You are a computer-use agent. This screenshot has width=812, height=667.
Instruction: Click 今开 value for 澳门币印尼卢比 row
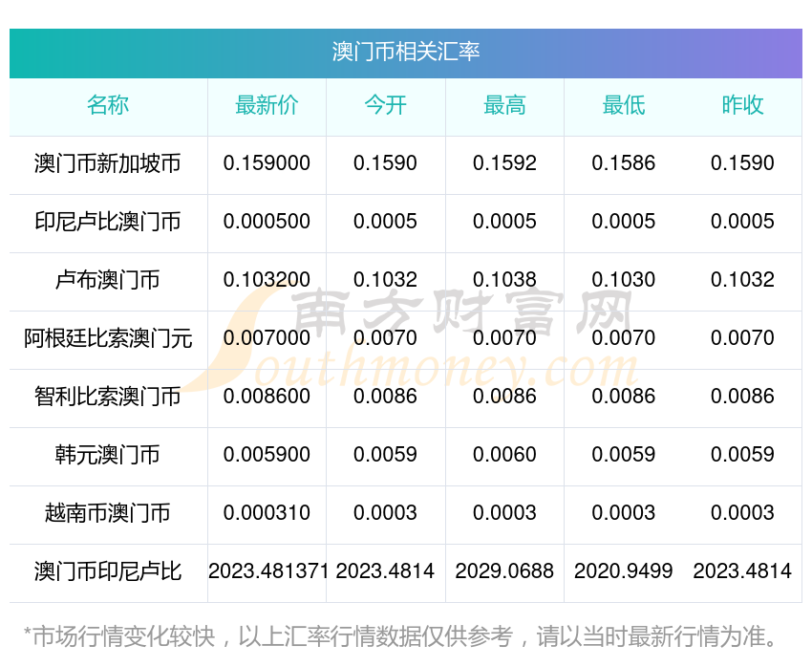point(385,571)
